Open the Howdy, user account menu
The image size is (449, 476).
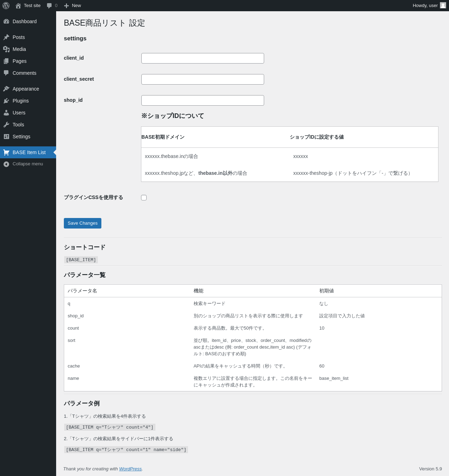pyautogui.click(x=429, y=6)
